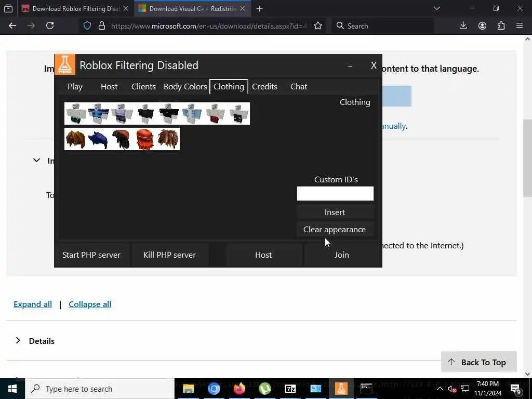Click Start PHP server
The height and width of the screenshot is (399, 532).
pyautogui.click(x=91, y=255)
